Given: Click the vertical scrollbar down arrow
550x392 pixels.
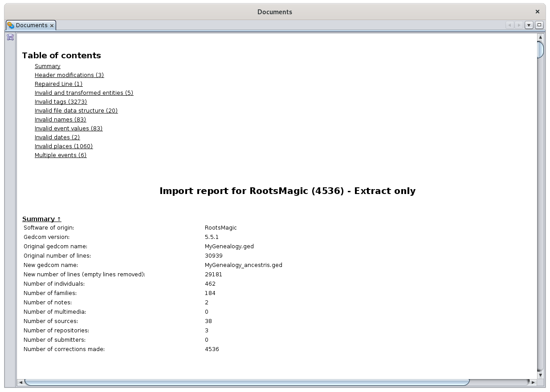Looking at the screenshot, I should (541, 375).
